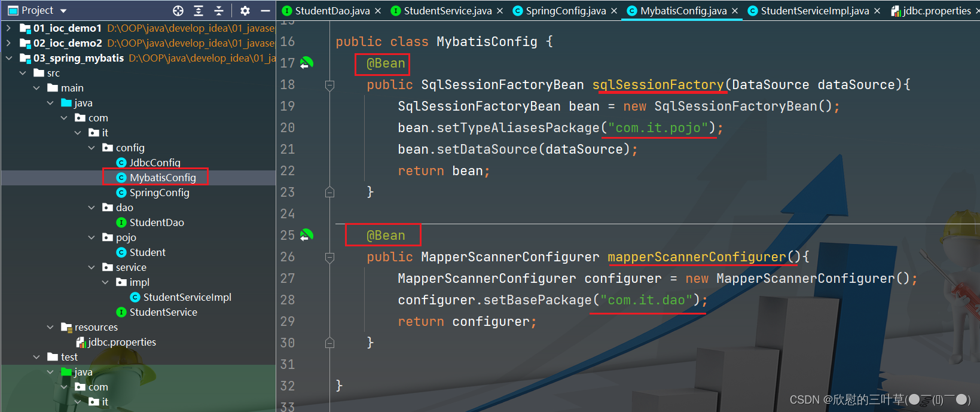
Task: Click line number 28 in the gutter
Action: (x=288, y=300)
